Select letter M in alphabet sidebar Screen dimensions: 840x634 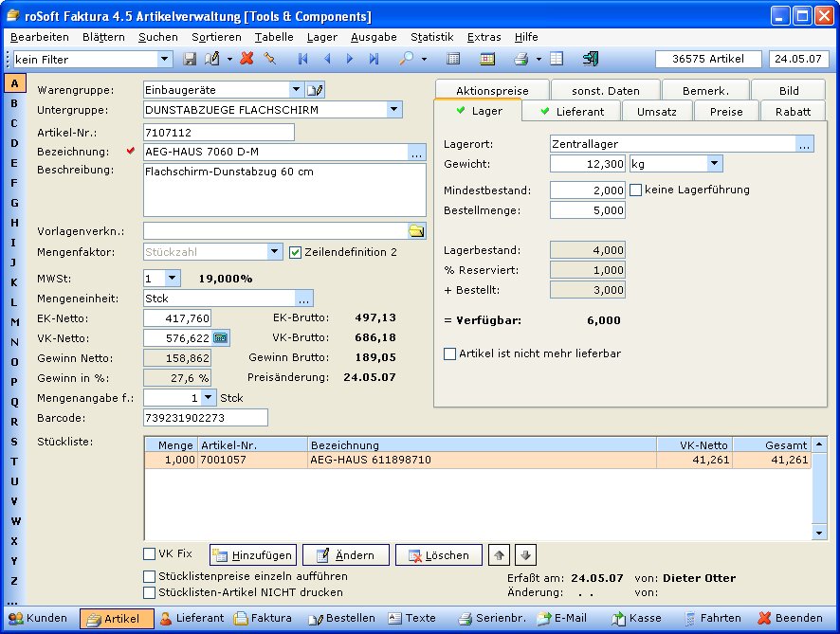14,322
